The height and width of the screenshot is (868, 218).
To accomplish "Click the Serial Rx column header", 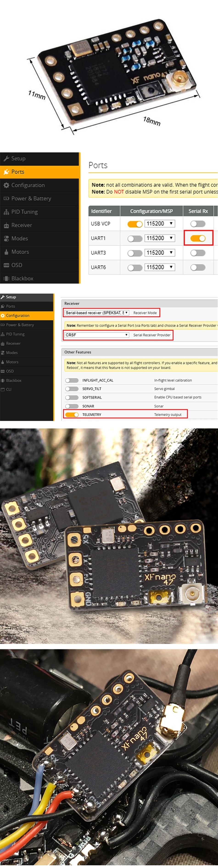I will point(198,211).
